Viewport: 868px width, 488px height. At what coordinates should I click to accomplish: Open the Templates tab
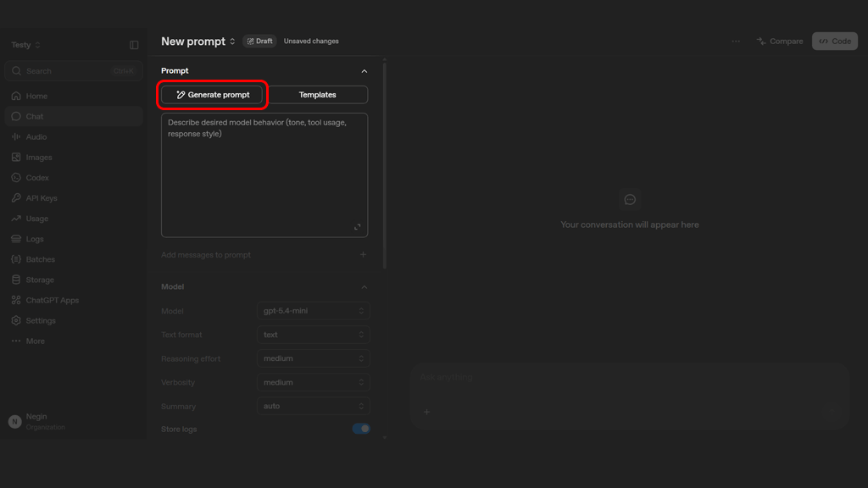(318, 95)
